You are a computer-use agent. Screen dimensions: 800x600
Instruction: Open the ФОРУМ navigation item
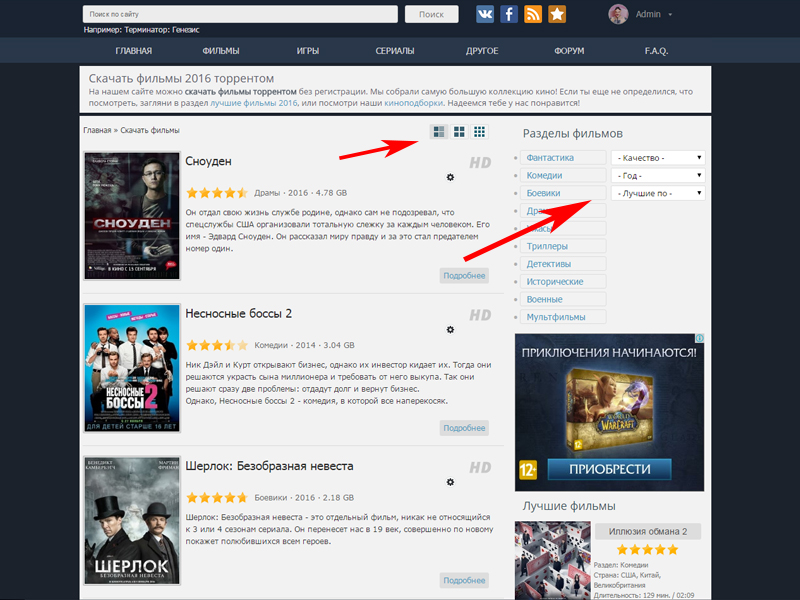[569, 51]
